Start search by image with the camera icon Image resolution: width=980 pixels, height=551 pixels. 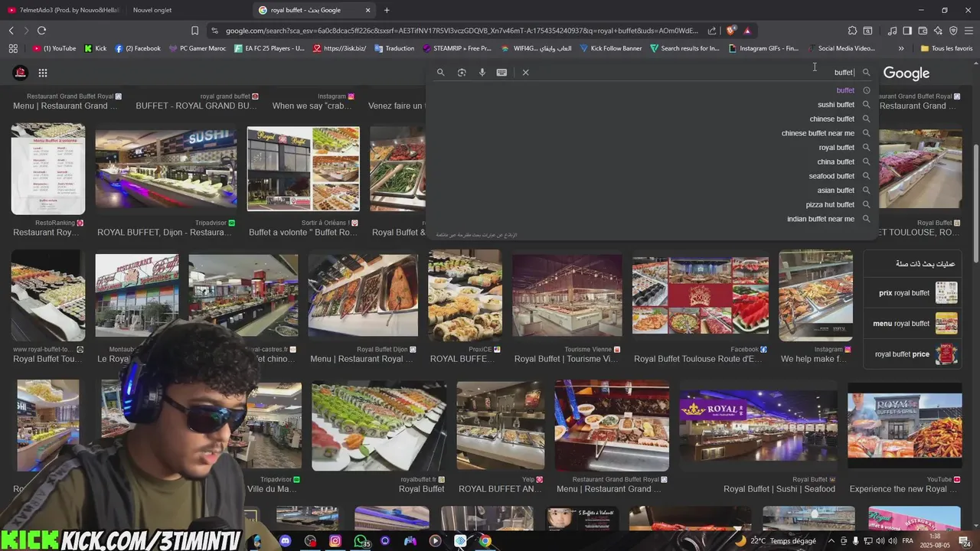point(462,72)
